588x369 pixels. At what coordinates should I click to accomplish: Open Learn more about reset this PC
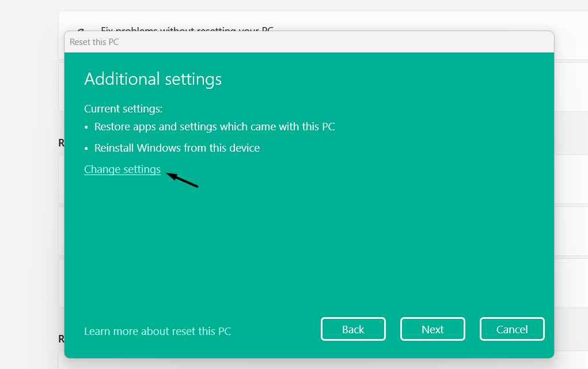click(x=157, y=331)
